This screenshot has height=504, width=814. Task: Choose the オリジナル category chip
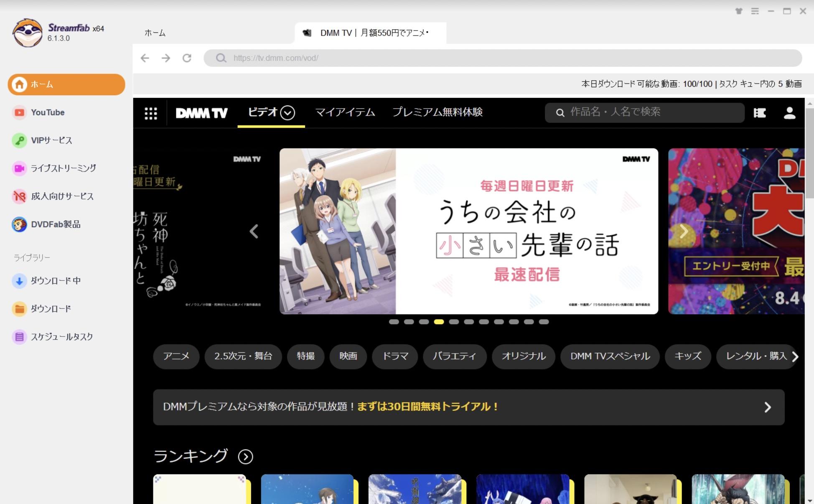point(524,356)
